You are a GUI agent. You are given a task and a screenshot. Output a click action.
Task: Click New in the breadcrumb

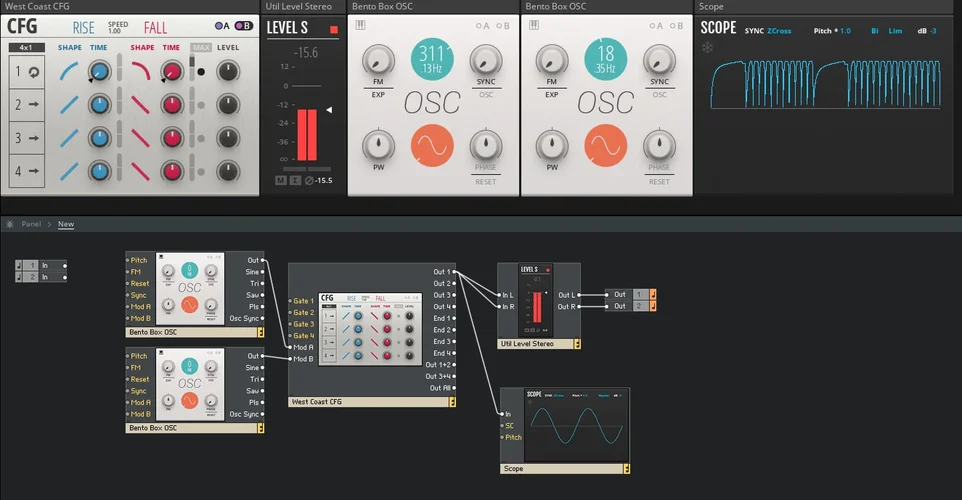tap(66, 224)
